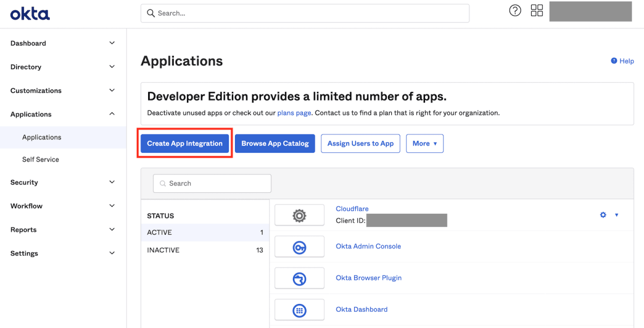Click the Okta Dashboard app icon
The height and width of the screenshot is (328, 644).
299,309
